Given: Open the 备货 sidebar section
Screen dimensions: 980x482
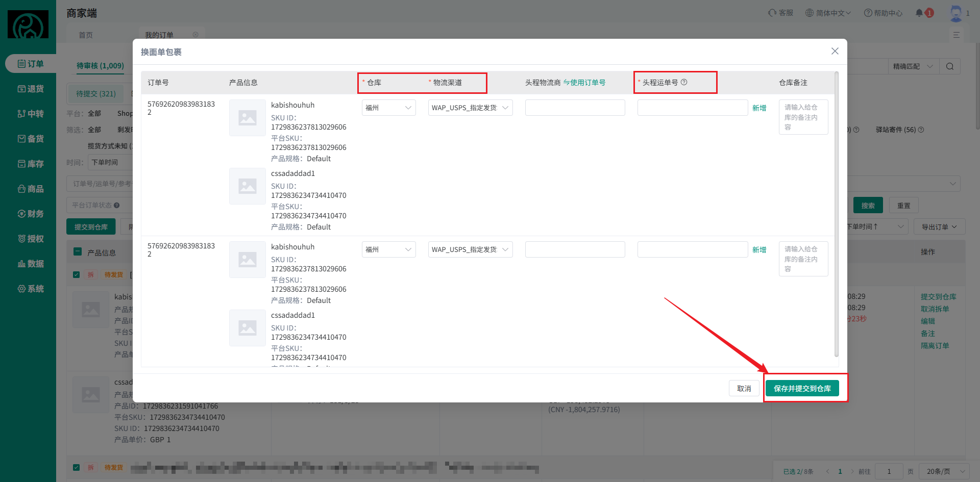Looking at the screenshot, I should pos(31,139).
